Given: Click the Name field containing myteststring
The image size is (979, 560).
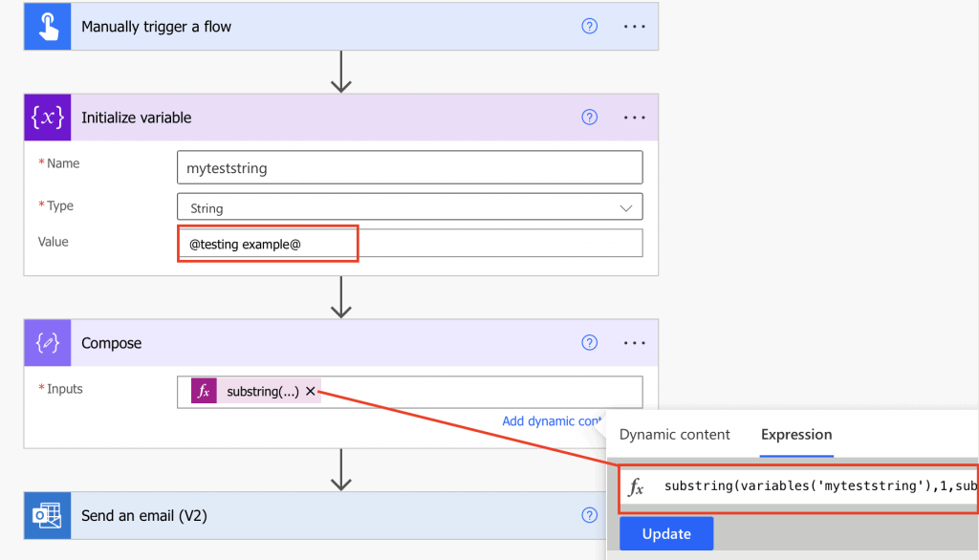Looking at the screenshot, I should [x=409, y=167].
